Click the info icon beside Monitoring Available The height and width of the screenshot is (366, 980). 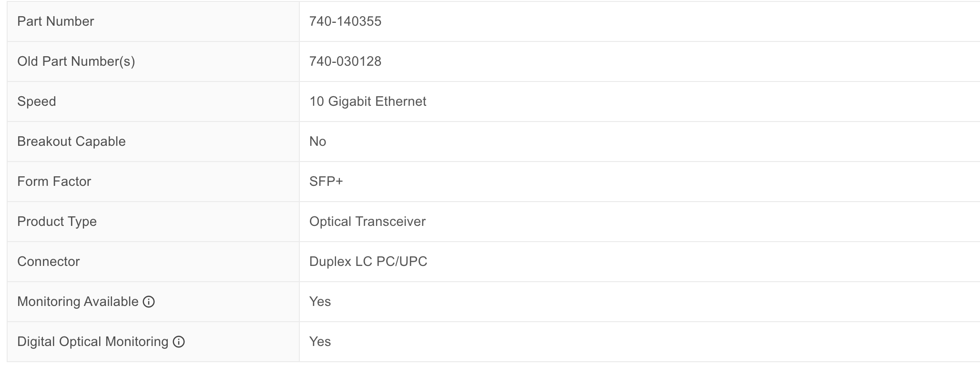click(149, 302)
